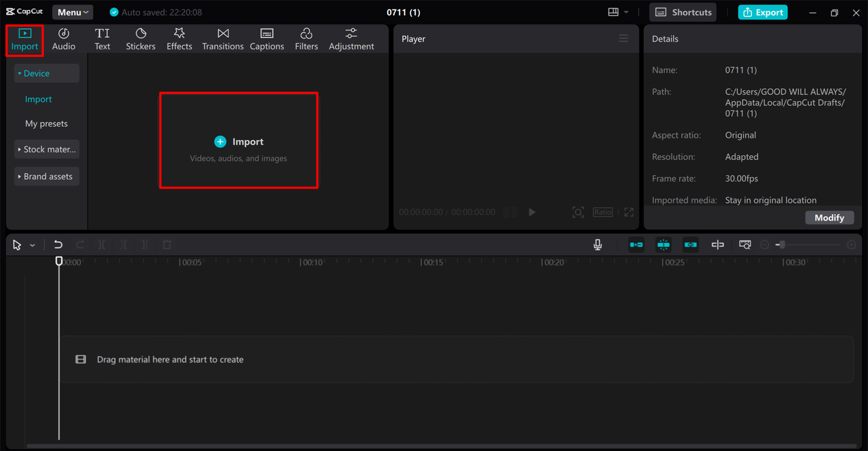Select Import in the Device sidebar
Image resolution: width=868 pixels, height=451 pixels.
pos(39,99)
